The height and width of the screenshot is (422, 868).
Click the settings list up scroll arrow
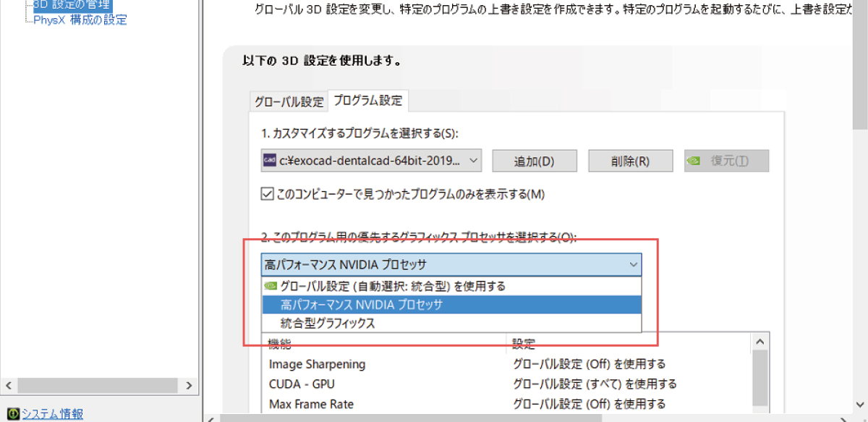pyautogui.click(x=759, y=342)
